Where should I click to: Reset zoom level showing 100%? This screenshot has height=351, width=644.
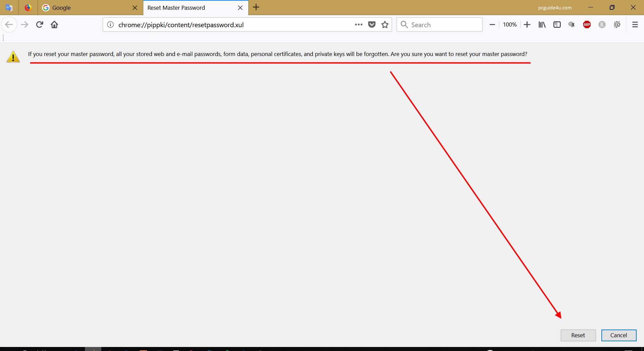509,24
